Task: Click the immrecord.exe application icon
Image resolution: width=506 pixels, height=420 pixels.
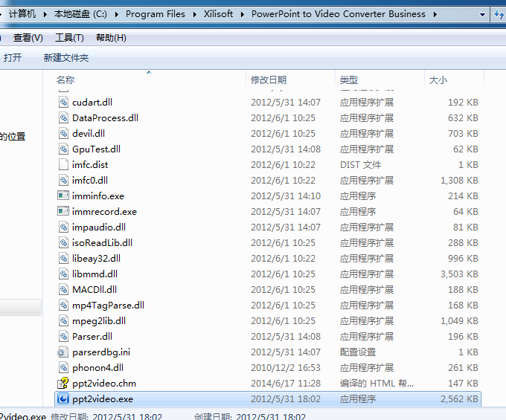Action: 63,211
